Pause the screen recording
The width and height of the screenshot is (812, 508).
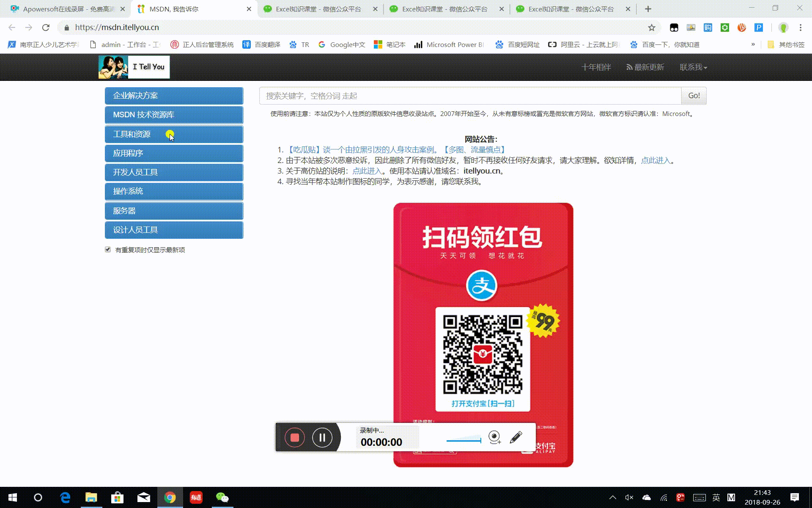tap(322, 437)
